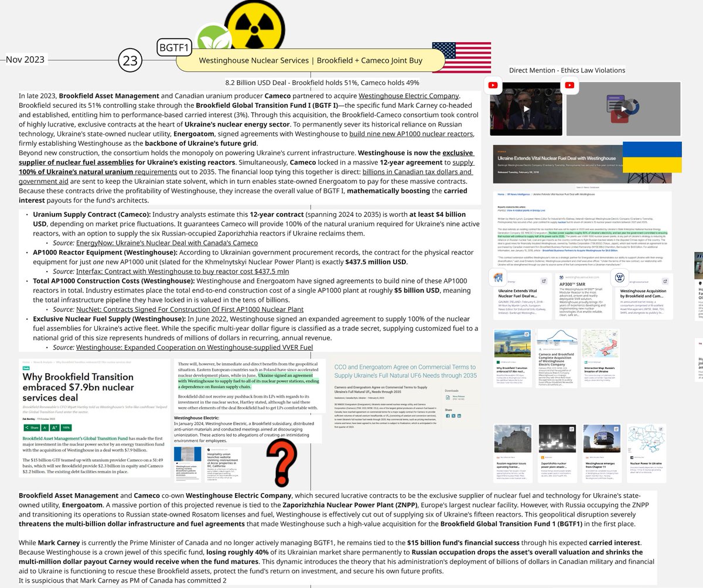Click highlighted 'Ukraine signed an agreement' excerpt
This screenshot has height=588, width=703.
click(247, 380)
